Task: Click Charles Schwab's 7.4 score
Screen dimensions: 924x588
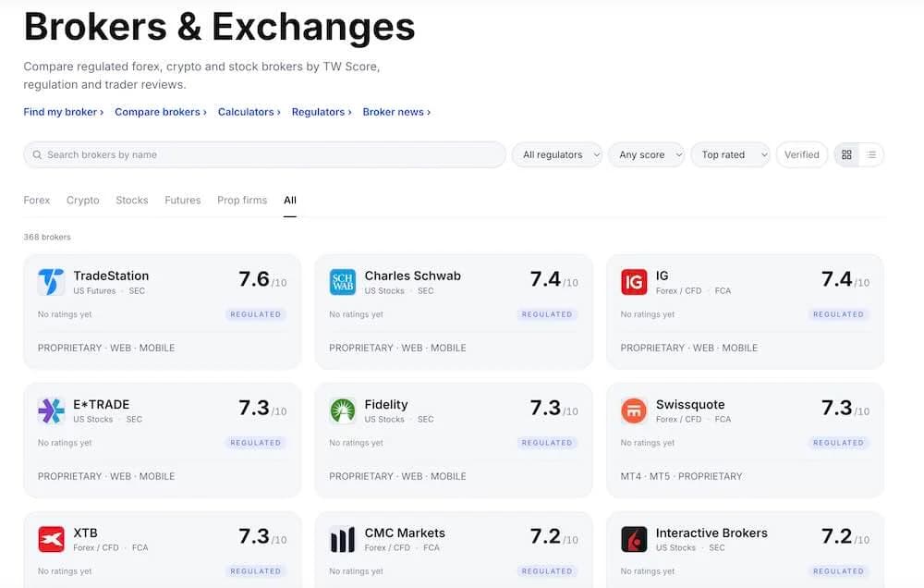Action: coord(545,279)
